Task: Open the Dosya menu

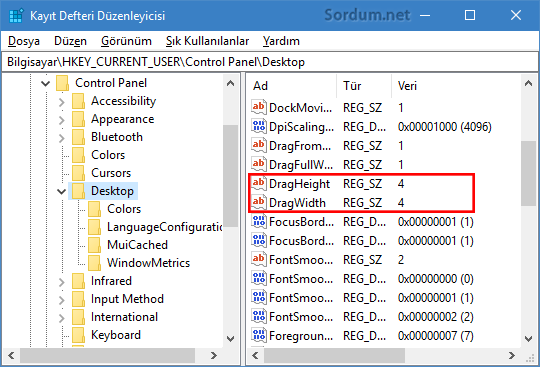Action: pos(24,41)
